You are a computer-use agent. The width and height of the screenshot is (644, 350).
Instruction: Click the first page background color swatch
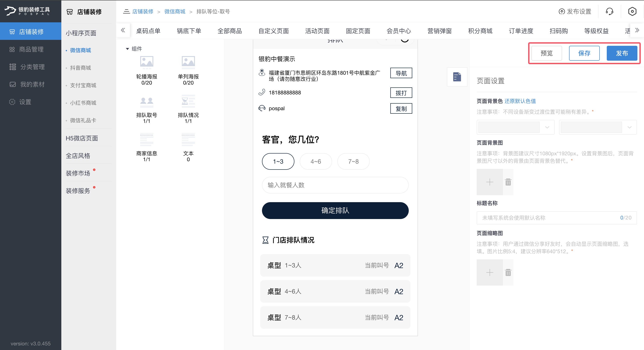coord(509,127)
